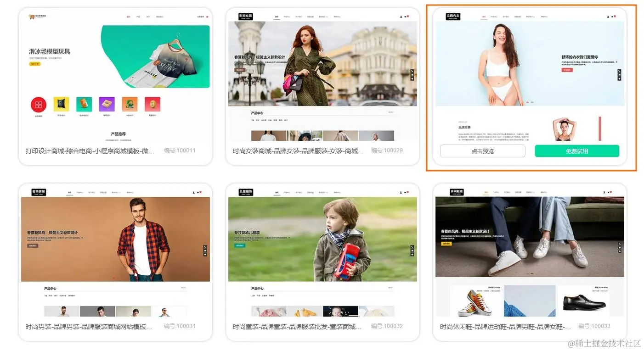
Task: Click user icon in 时尚女装 template header
Action: tap(401, 17)
